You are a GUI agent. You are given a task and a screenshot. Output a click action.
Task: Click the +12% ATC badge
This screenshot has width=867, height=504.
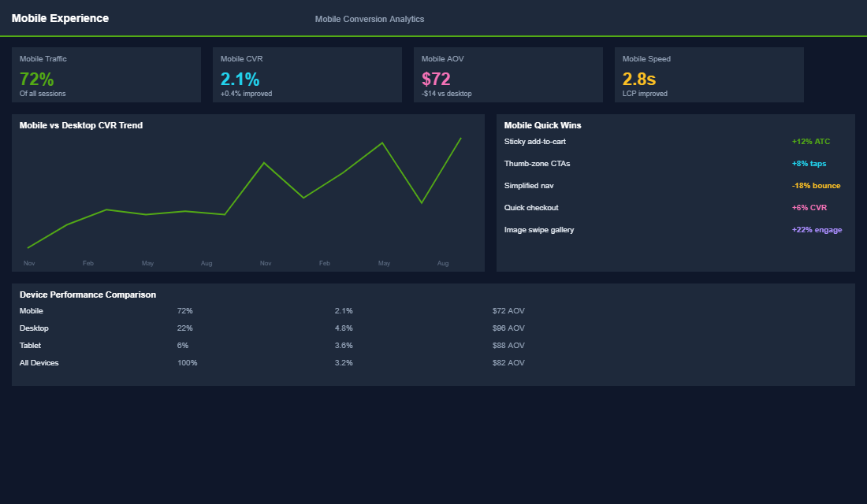[809, 141]
